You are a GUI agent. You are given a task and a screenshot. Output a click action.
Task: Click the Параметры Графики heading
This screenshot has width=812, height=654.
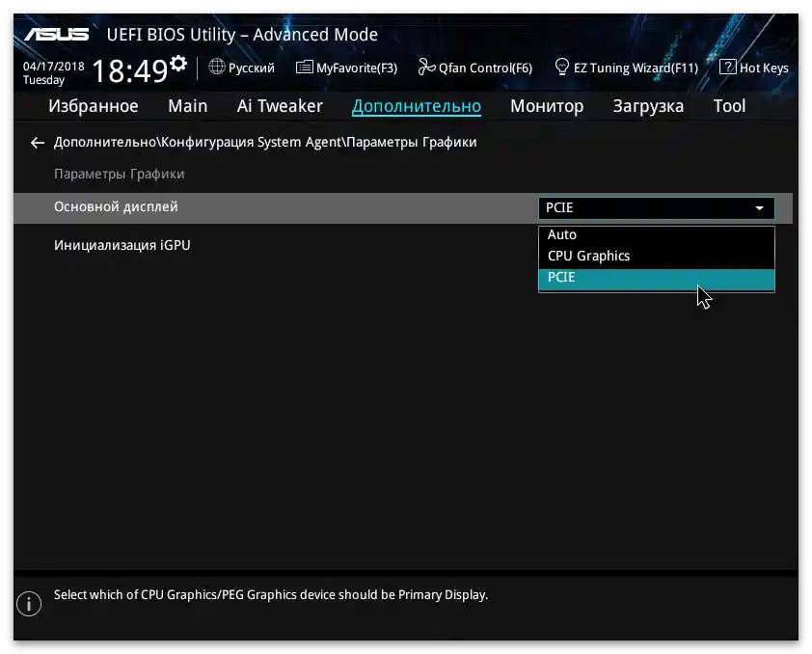tap(120, 174)
